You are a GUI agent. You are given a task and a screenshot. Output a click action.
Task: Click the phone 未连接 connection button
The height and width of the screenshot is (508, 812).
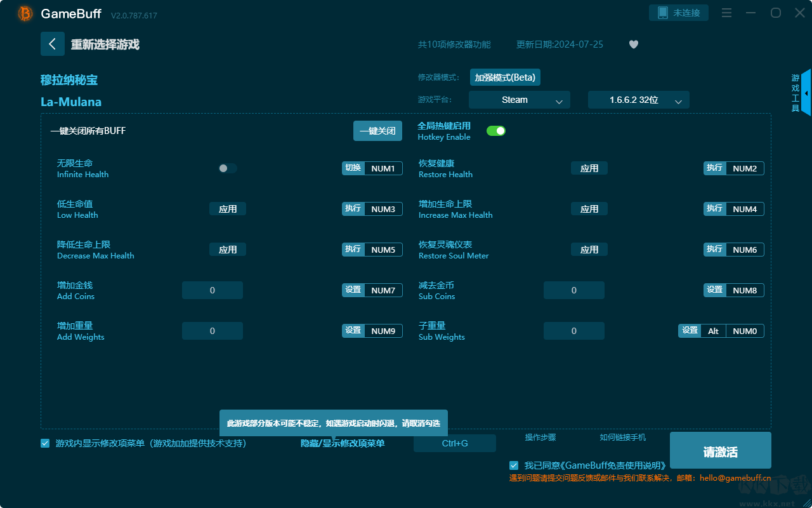[x=679, y=13]
